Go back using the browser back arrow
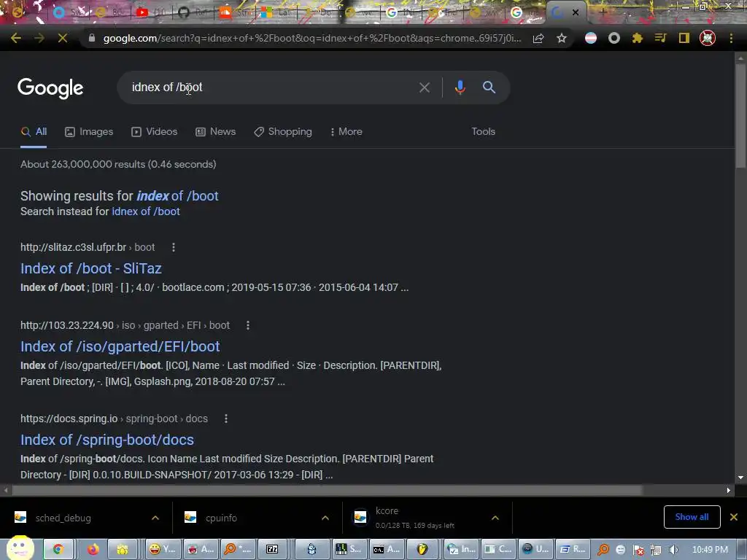 16,38
